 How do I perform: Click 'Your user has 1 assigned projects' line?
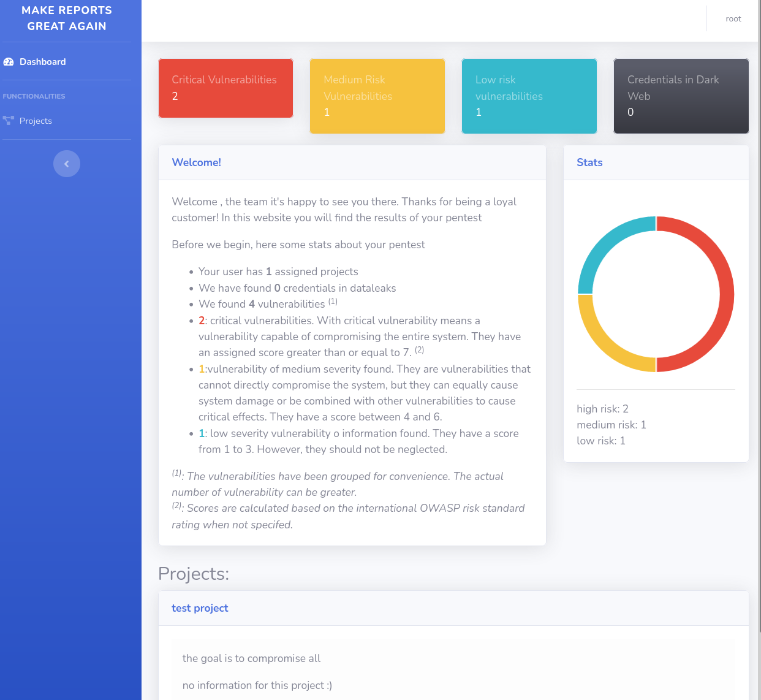[x=278, y=272]
